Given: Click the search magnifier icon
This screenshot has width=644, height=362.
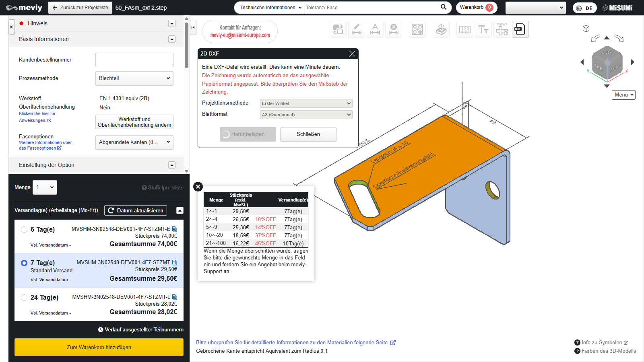Looking at the screenshot, I should pos(444,7).
